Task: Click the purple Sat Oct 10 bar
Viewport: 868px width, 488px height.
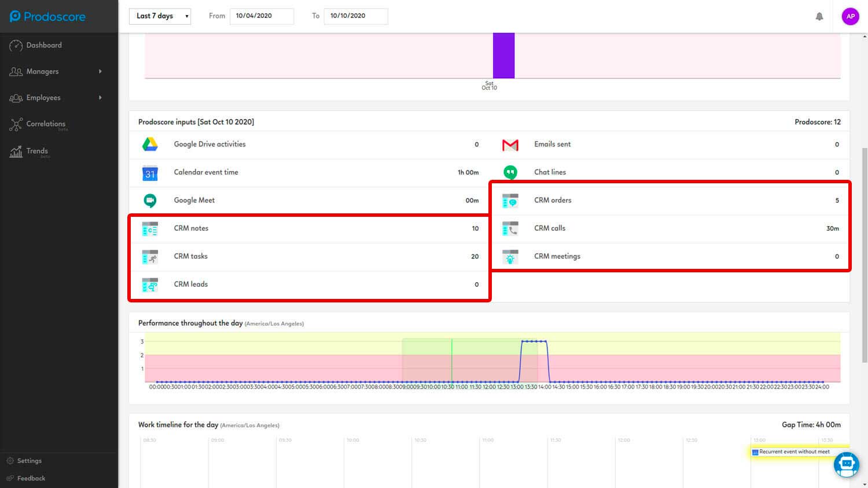Action: (x=503, y=56)
